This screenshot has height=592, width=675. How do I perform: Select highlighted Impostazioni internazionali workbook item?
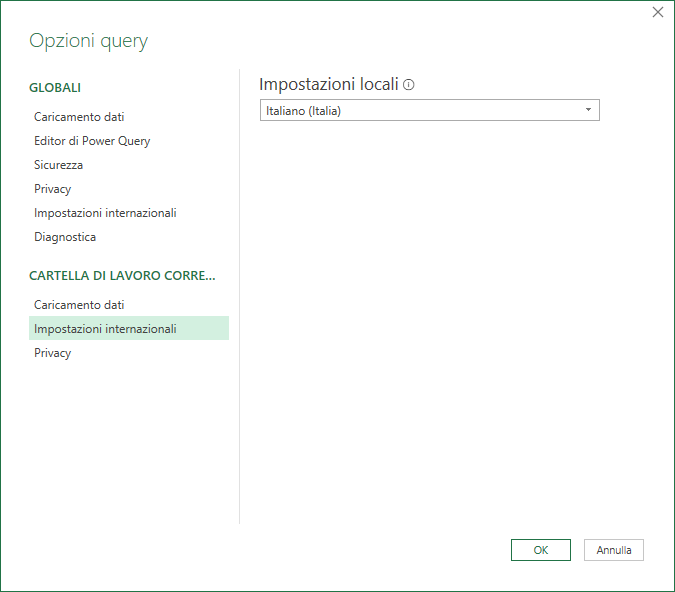point(129,329)
